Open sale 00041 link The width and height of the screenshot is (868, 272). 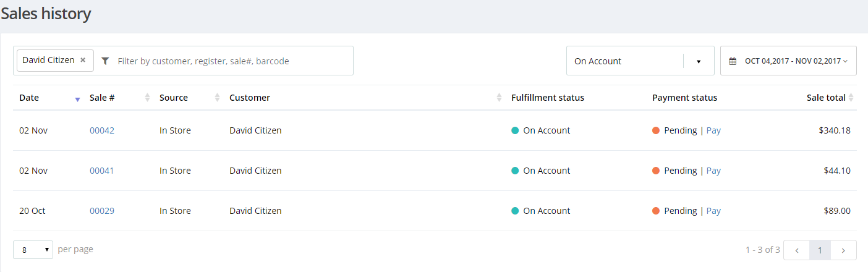click(102, 171)
